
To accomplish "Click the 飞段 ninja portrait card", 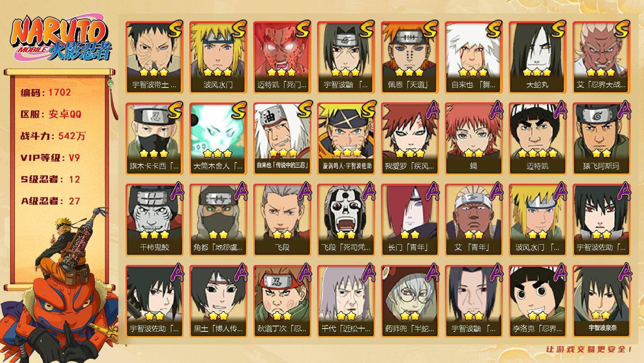I will point(282,220).
